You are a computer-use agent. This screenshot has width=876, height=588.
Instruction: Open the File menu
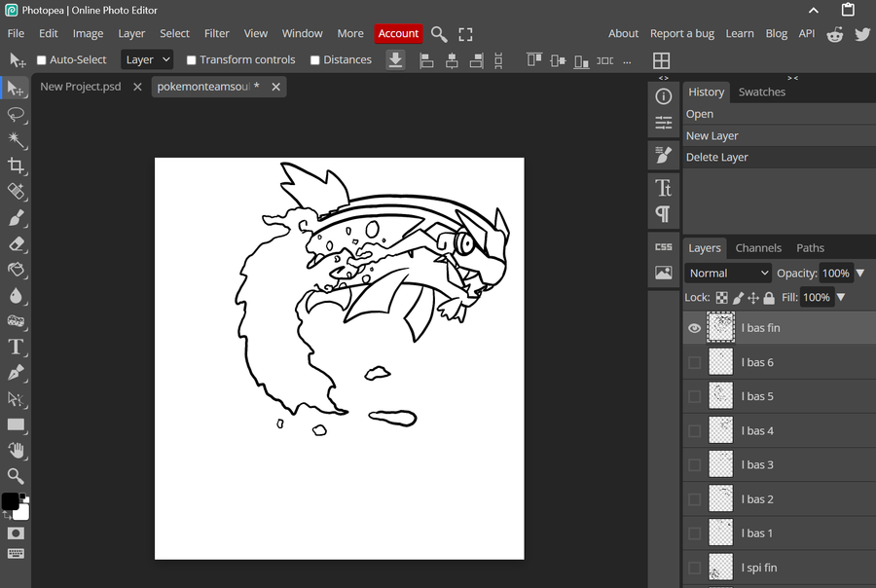point(16,33)
